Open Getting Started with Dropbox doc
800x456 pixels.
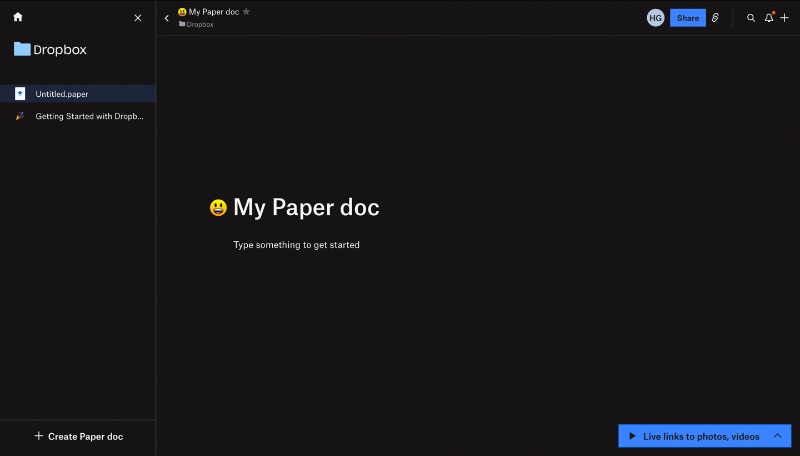[78, 116]
